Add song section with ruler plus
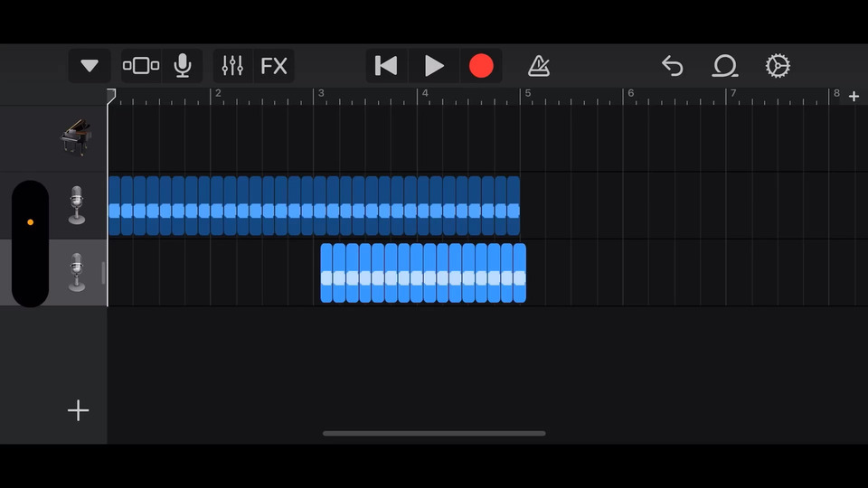The image size is (868, 488). [x=854, y=97]
